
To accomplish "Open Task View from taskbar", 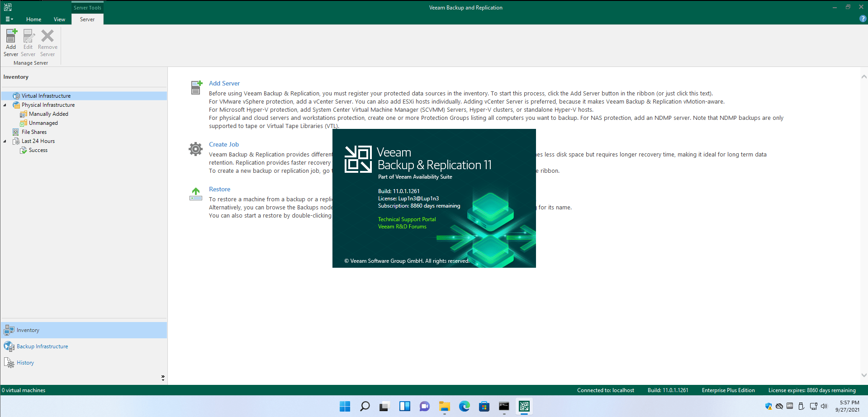I will (384, 406).
